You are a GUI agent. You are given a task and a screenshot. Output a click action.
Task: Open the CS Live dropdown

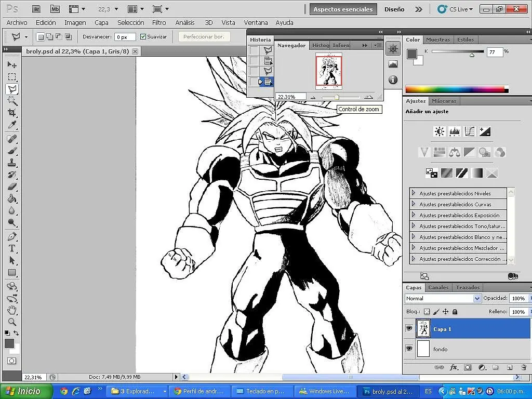[x=456, y=9]
